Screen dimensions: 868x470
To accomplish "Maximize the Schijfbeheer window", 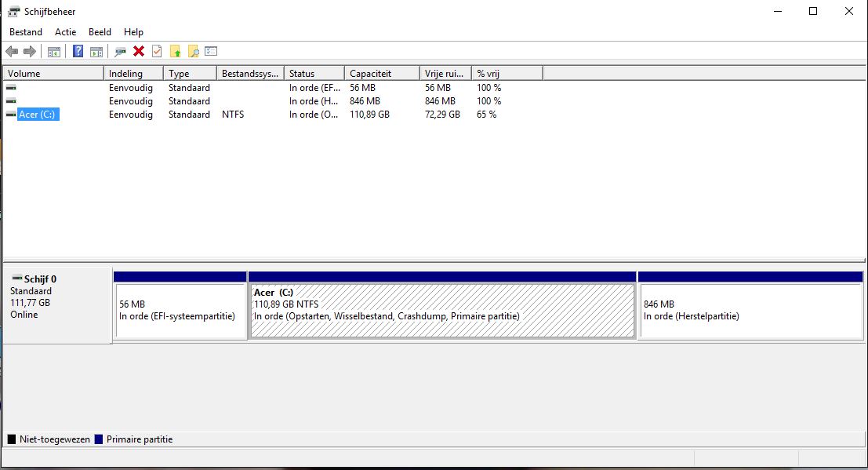I will [813, 11].
